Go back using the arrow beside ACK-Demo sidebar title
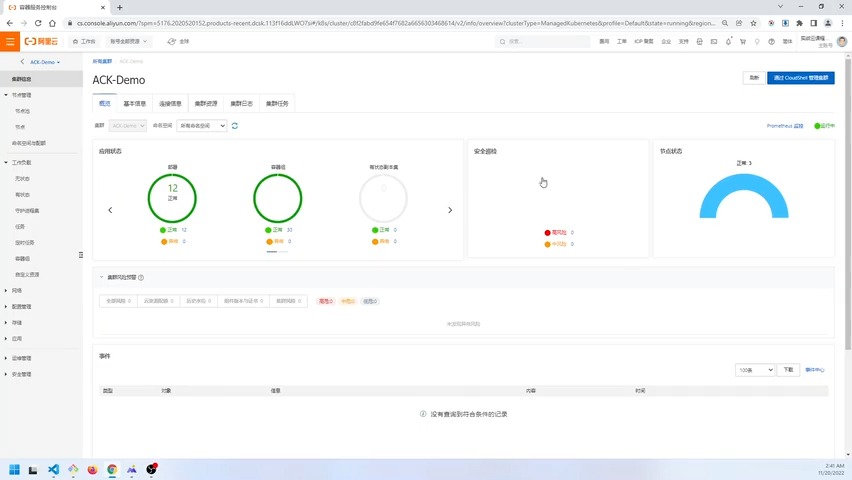This screenshot has width=852, height=480. pyautogui.click(x=22, y=62)
